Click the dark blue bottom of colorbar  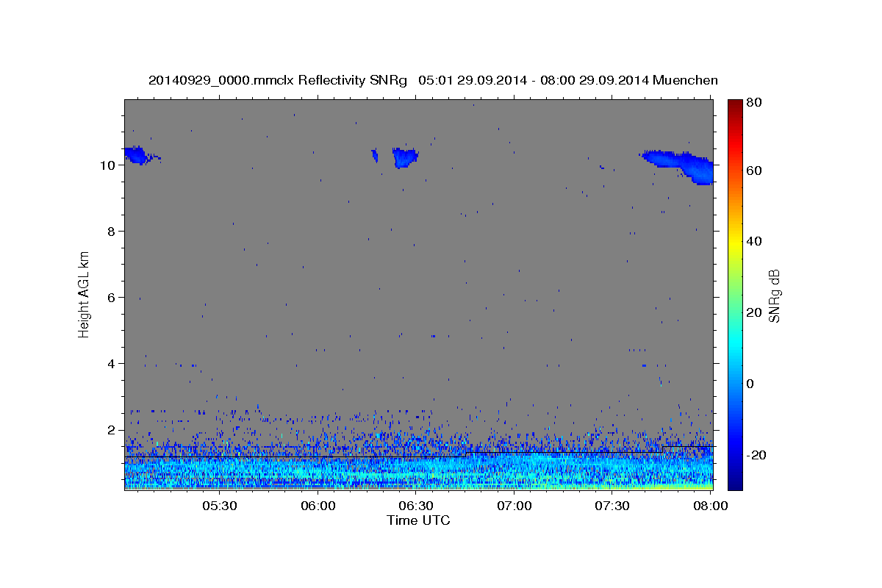(x=735, y=481)
